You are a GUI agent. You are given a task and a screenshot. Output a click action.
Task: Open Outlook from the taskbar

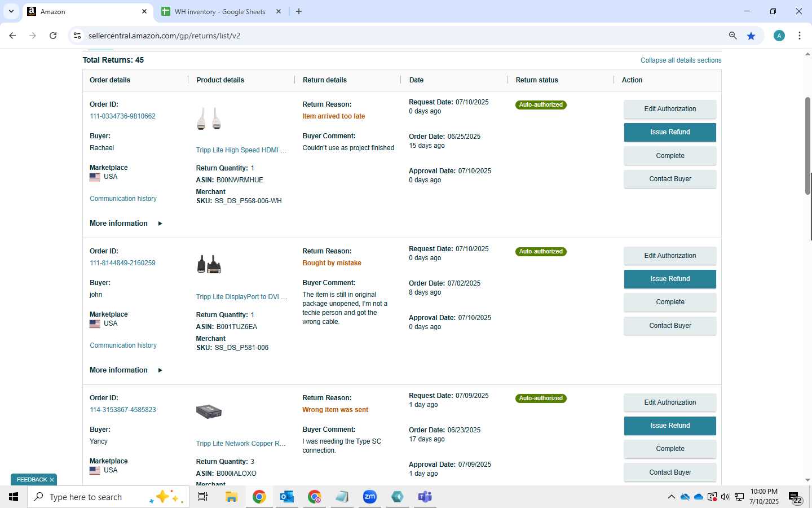pos(287,497)
